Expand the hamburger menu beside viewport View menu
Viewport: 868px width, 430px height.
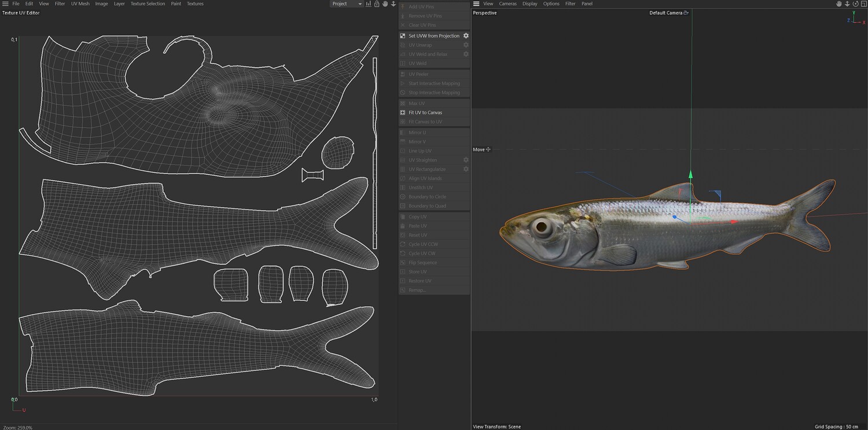pos(476,4)
